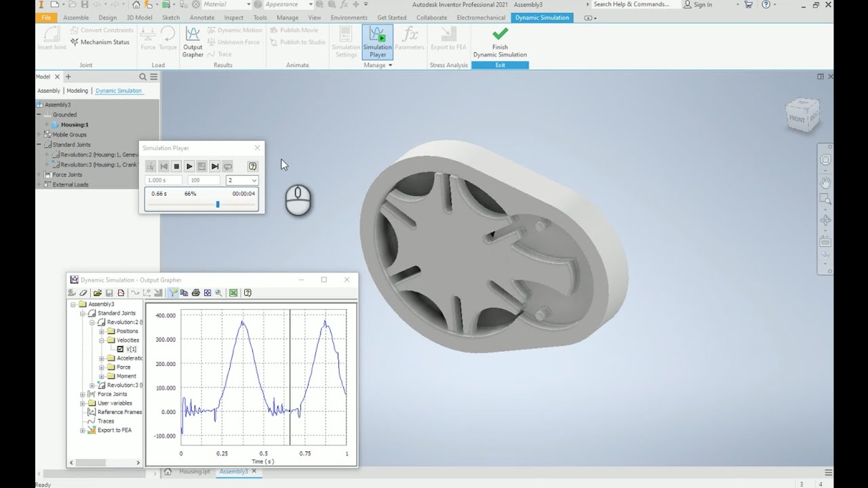
Task: Click the search icon in Model browser
Action: pyautogui.click(x=142, y=77)
